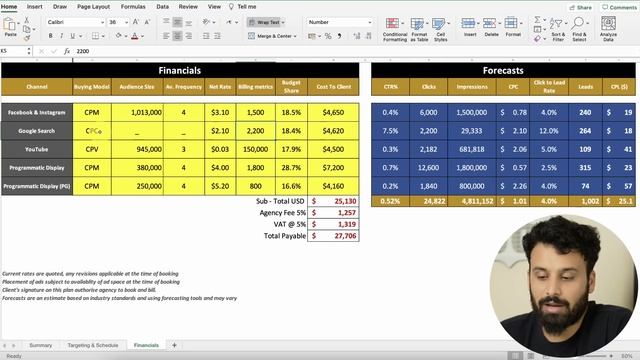Click Delete cells icon
This screenshot has height=360, width=640.
tap(489, 23)
